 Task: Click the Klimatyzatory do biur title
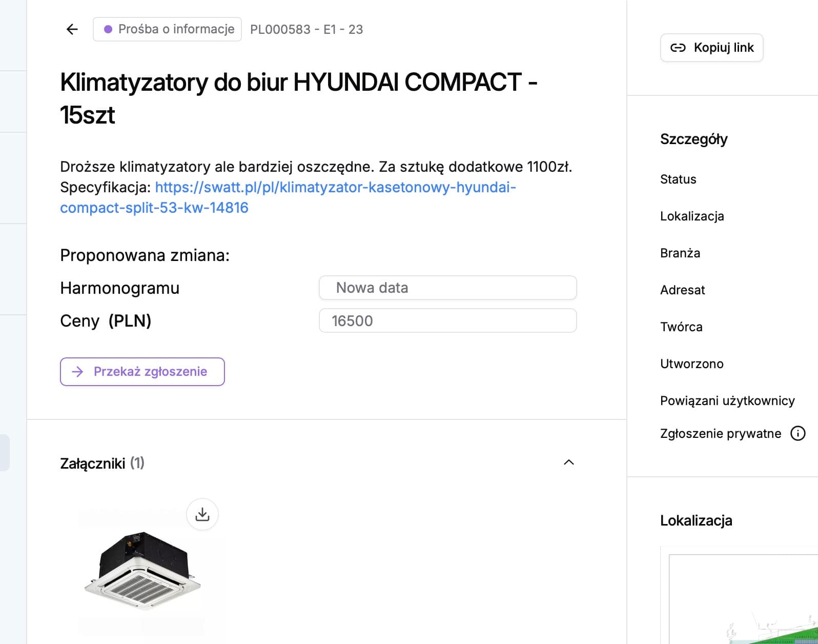pyautogui.click(x=298, y=98)
